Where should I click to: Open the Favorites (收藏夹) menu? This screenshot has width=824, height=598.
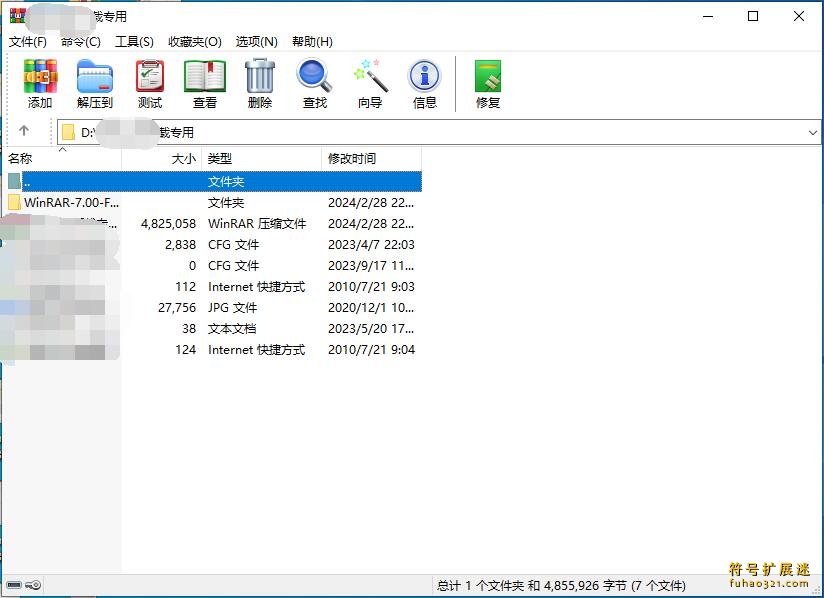click(195, 42)
